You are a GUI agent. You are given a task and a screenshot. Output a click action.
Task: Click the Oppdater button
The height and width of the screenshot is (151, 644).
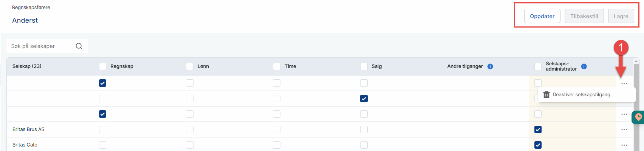542,16
